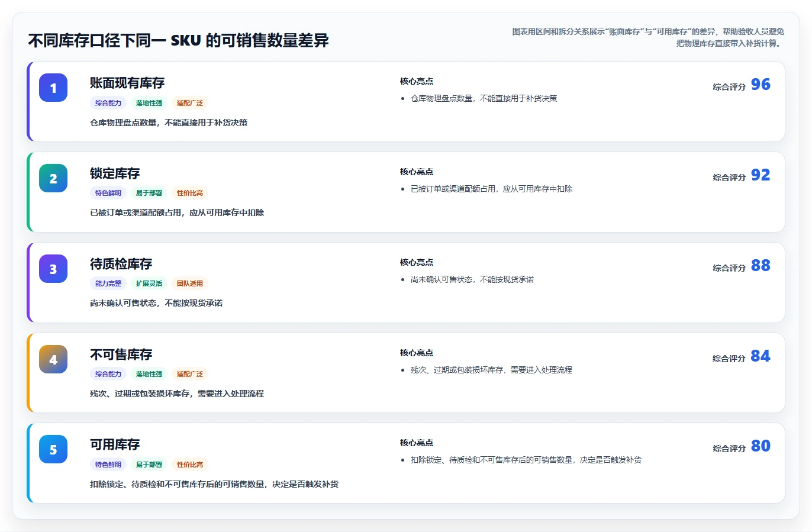Click 落地性强 tag under 不可售库存
Viewport: 812px width, 532px height.
tap(149, 374)
